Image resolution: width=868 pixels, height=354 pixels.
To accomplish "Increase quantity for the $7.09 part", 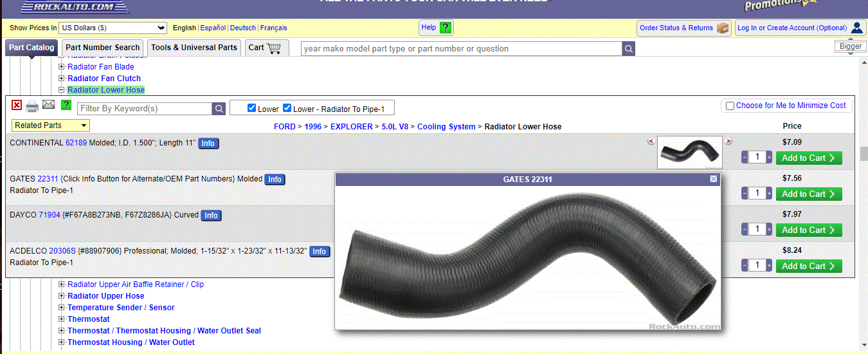I will [769, 158].
